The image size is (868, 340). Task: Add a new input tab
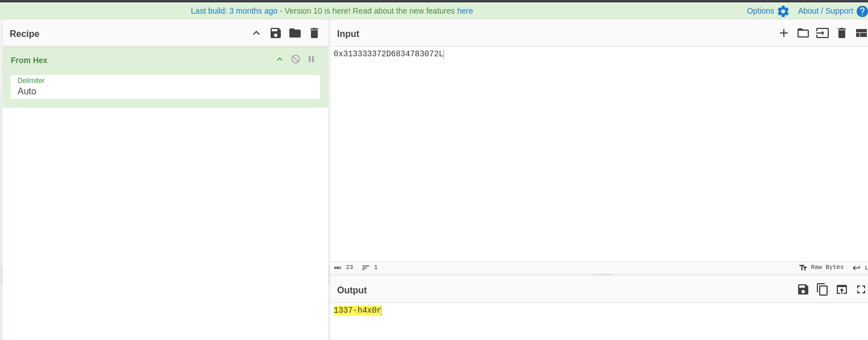(x=784, y=33)
